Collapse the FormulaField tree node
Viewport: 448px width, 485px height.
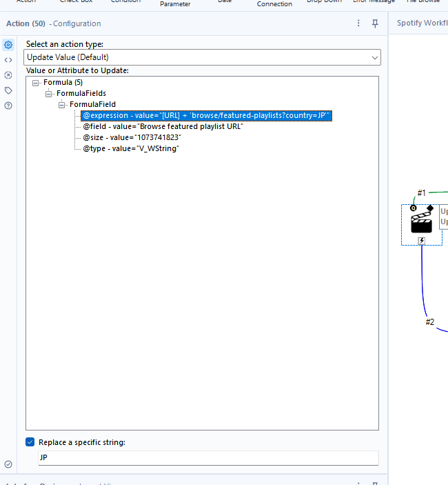62,104
